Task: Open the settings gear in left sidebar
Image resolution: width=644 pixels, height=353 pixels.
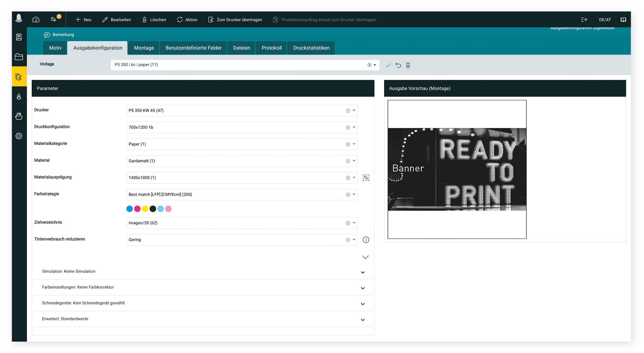Action: 19,136
